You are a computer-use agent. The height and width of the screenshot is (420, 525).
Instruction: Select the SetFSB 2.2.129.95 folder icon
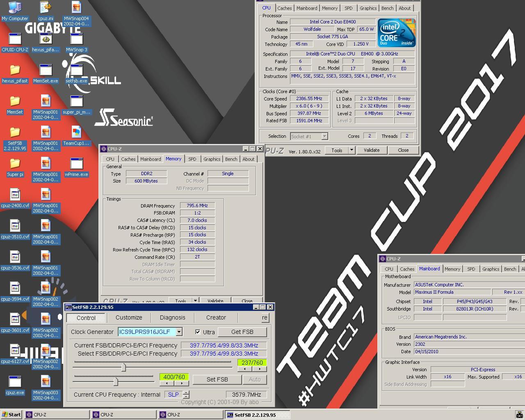[x=15, y=138]
